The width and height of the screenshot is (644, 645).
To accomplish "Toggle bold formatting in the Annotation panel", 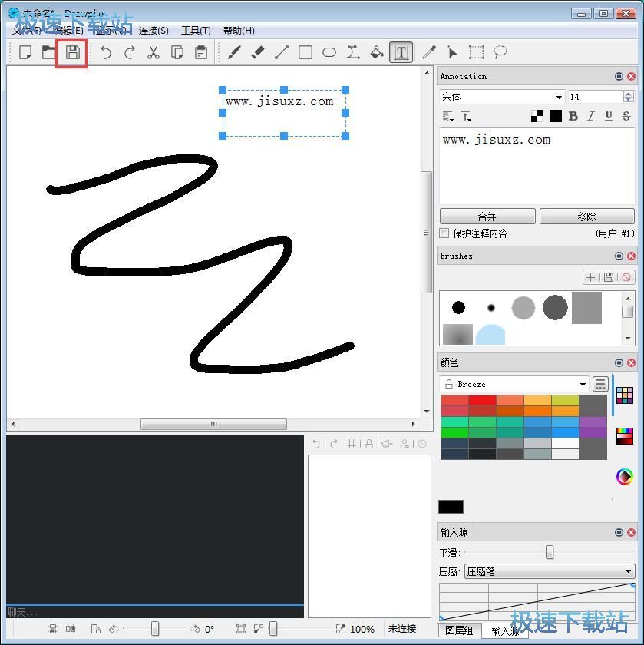I will 573,116.
